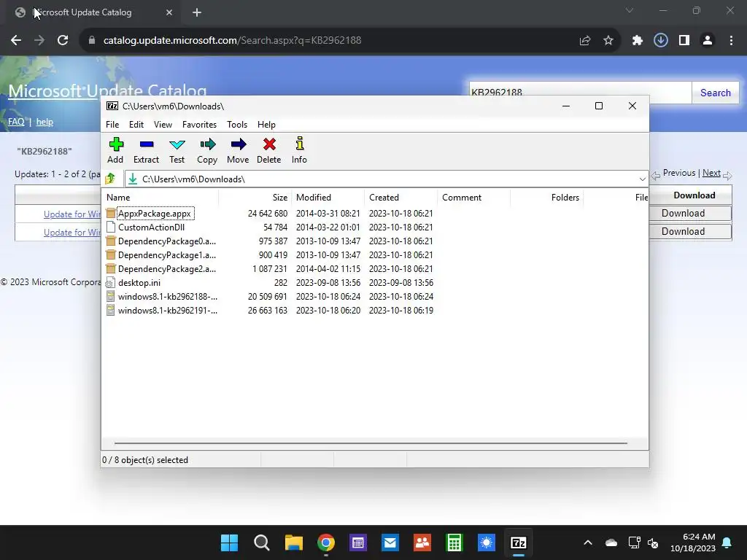Open the Chrome side panel
The width and height of the screenshot is (747, 560).
pos(684,41)
